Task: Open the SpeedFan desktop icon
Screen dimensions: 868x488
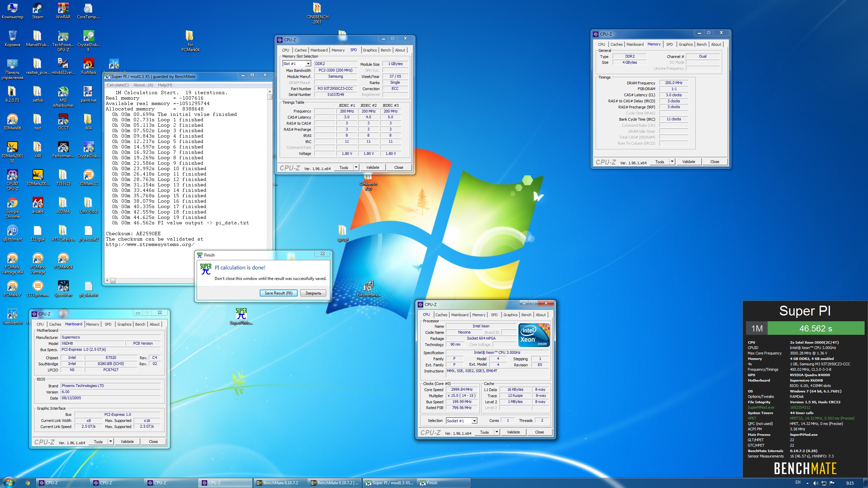Action: [63, 289]
